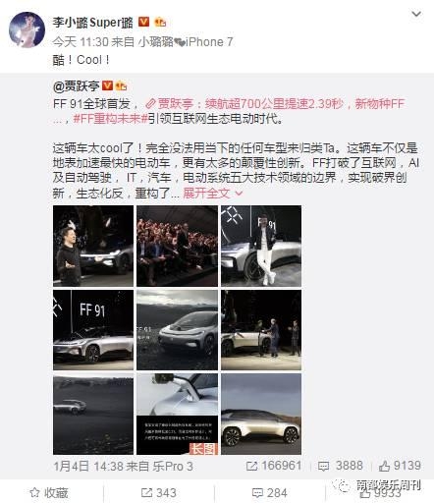Open first photo of man presenting car
Image resolution: width=434 pixels, height=504 pixels.
(x=93, y=246)
